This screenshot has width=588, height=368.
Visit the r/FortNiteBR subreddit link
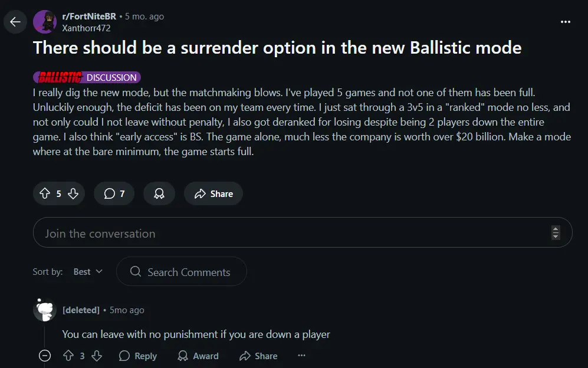click(x=89, y=17)
